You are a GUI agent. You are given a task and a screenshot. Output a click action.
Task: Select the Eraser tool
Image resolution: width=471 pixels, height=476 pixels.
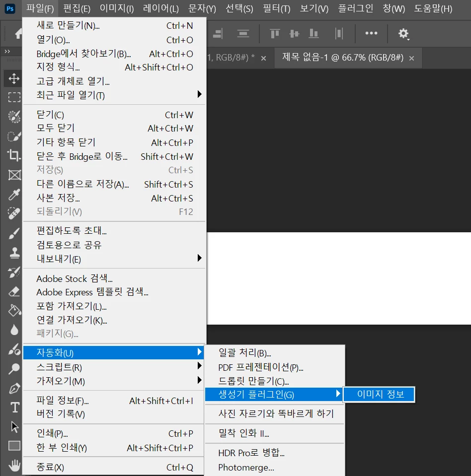pyautogui.click(x=14, y=291)
